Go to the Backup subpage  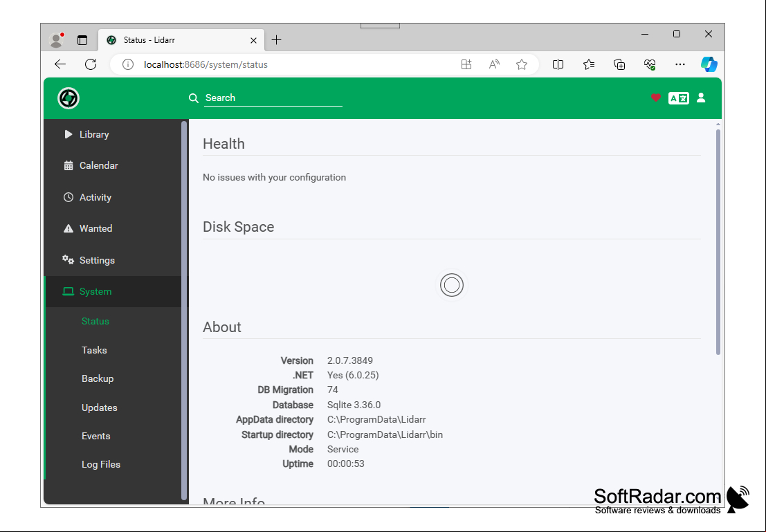click(98, 378)
